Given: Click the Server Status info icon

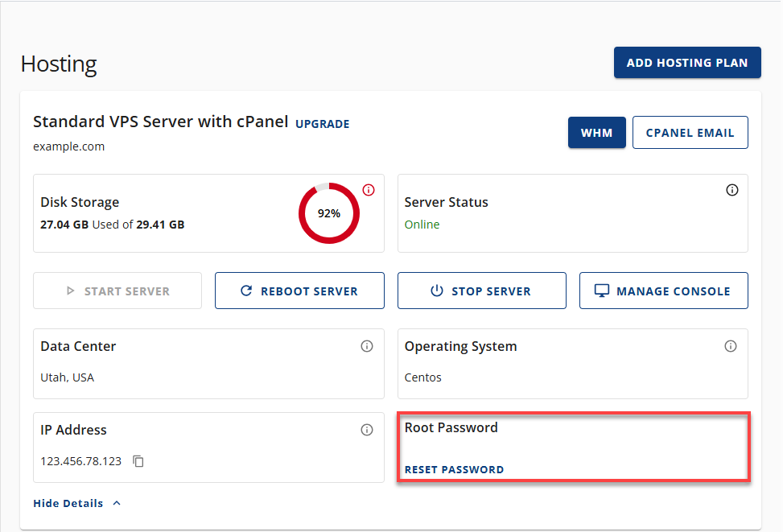Looking at the screenshot, I should [x=731, y=190].
